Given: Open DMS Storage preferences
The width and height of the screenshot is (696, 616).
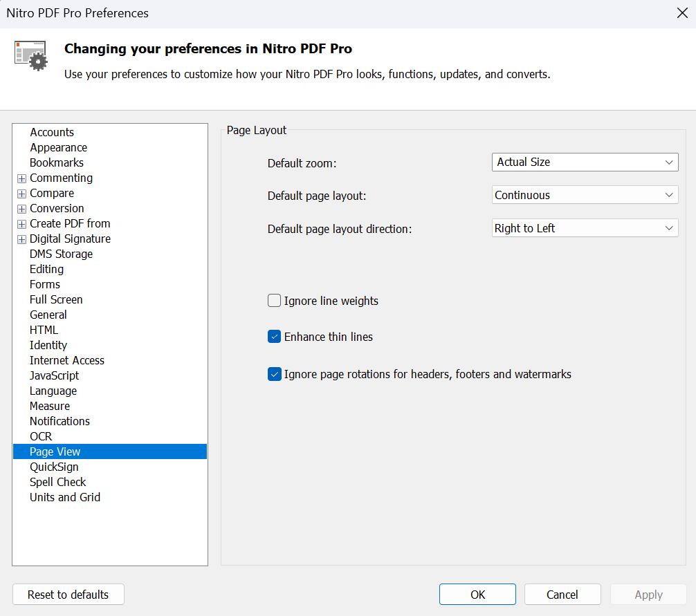Looking at the screenshot, I should [62, 254].
